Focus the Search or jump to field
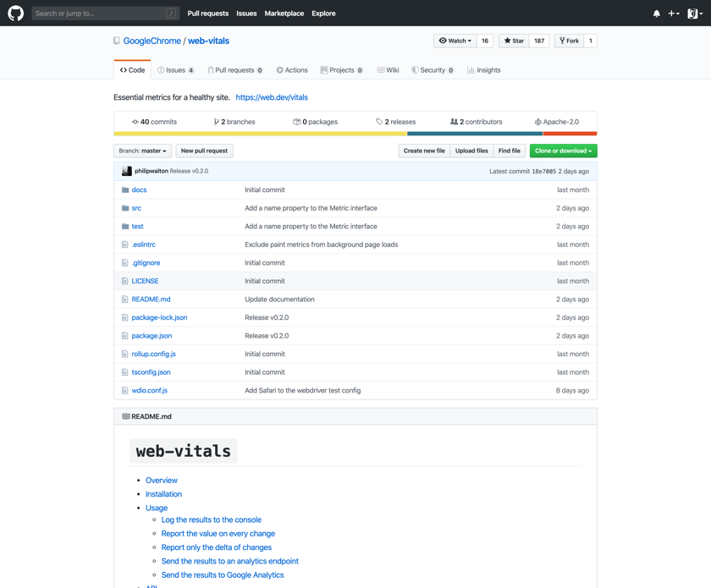The width and height of the screenshot is (711, 588). coord(105,14)
